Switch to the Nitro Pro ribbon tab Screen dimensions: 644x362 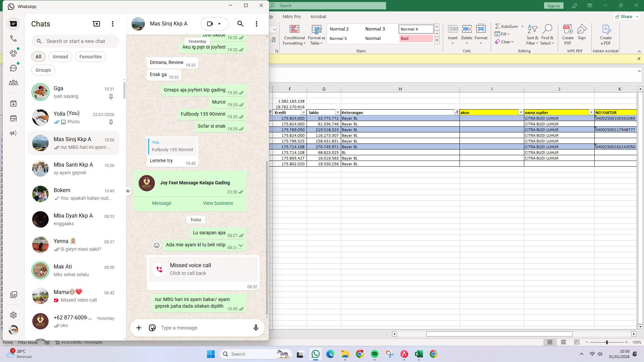(291, 16)
